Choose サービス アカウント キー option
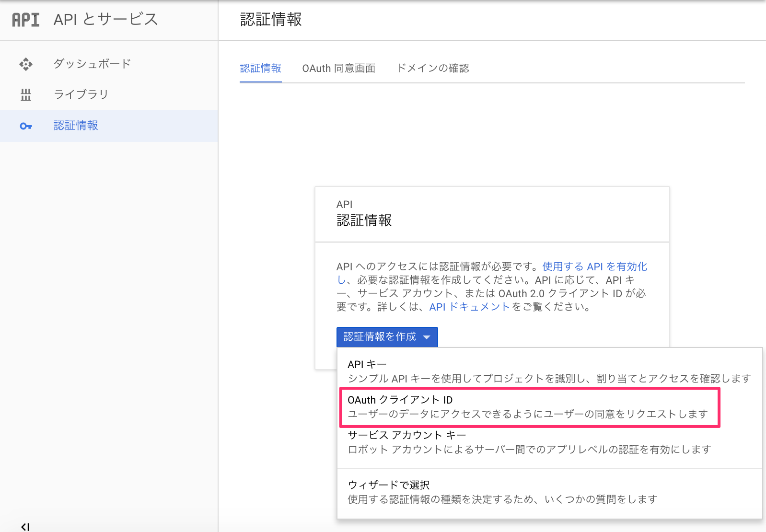 click(406, 435)
